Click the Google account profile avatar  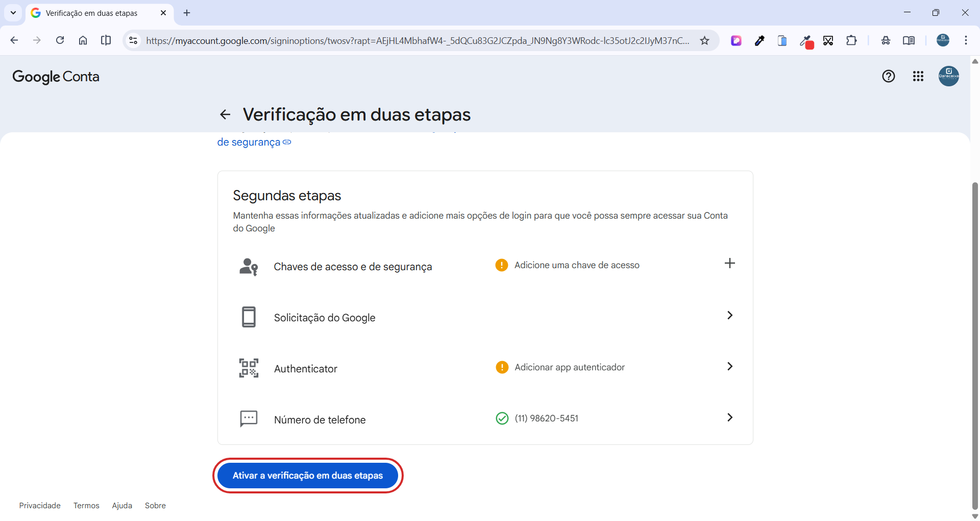point(948,76)
